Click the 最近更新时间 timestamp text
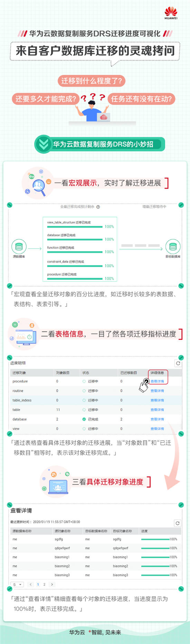Screen dimensions: 190x644 tap(45, 522)
